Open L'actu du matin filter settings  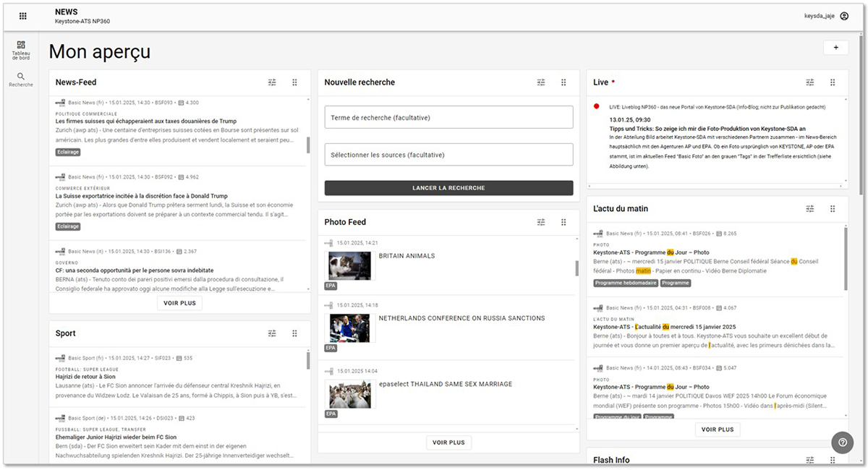click(x=810, y=208)
